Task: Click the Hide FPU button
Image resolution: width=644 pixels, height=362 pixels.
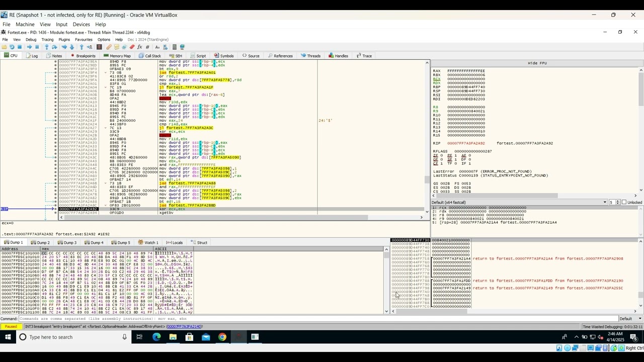Action: [537, 63]
